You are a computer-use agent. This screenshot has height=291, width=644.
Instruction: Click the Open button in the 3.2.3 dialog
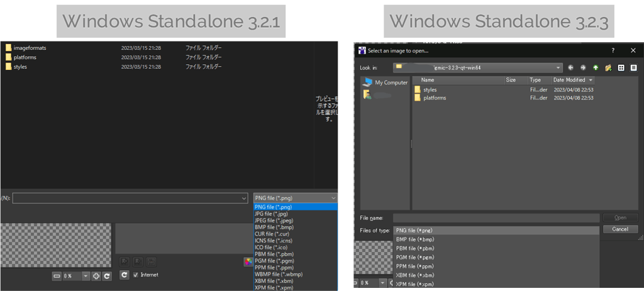[x=621, y=218]
